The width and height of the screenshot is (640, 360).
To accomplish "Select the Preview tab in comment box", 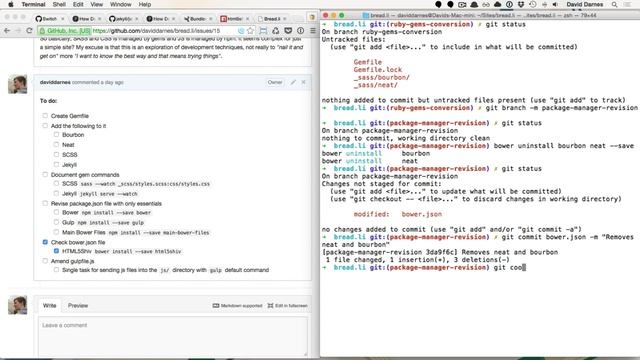I will click(x=78, y=305).
